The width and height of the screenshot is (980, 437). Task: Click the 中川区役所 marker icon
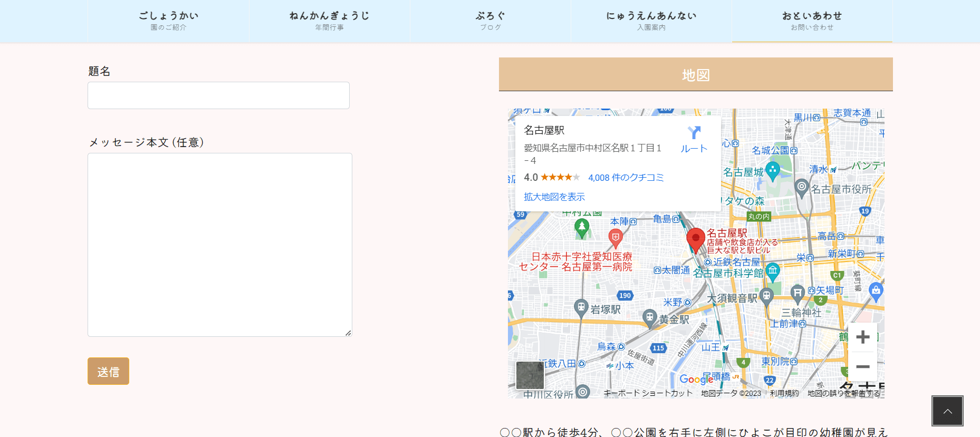pos(583,392)
